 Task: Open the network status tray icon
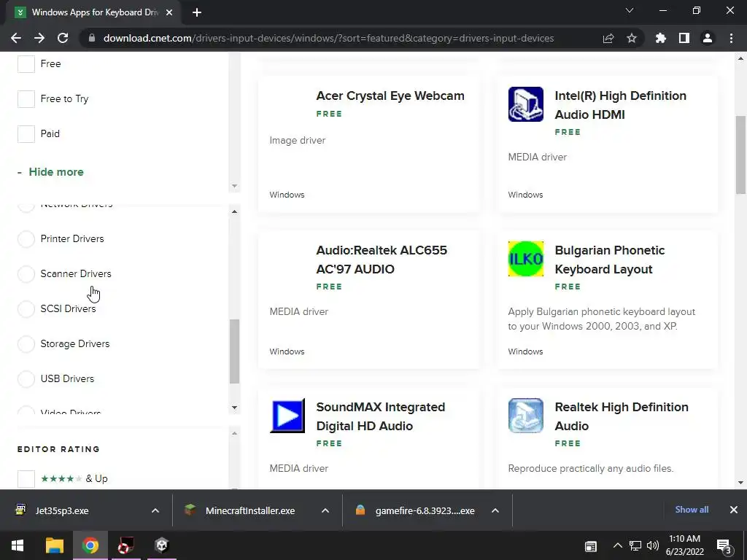pos(635,545)
